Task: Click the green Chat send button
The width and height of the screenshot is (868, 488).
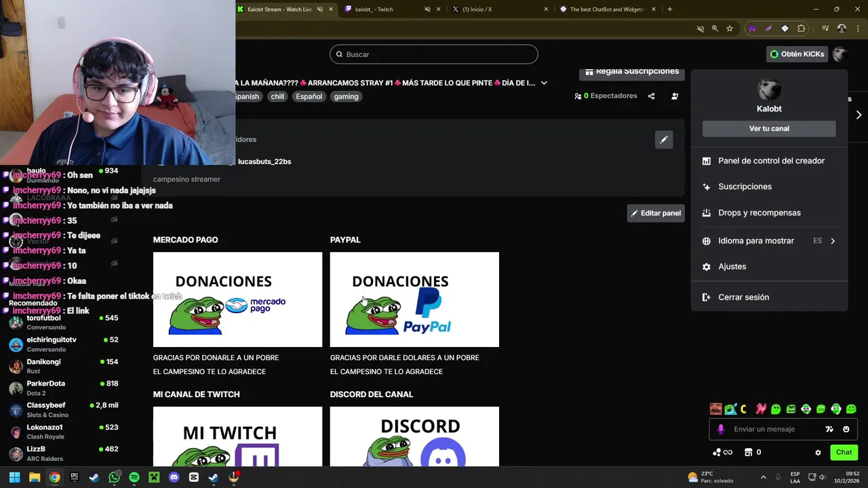Action: click(844, 452)
